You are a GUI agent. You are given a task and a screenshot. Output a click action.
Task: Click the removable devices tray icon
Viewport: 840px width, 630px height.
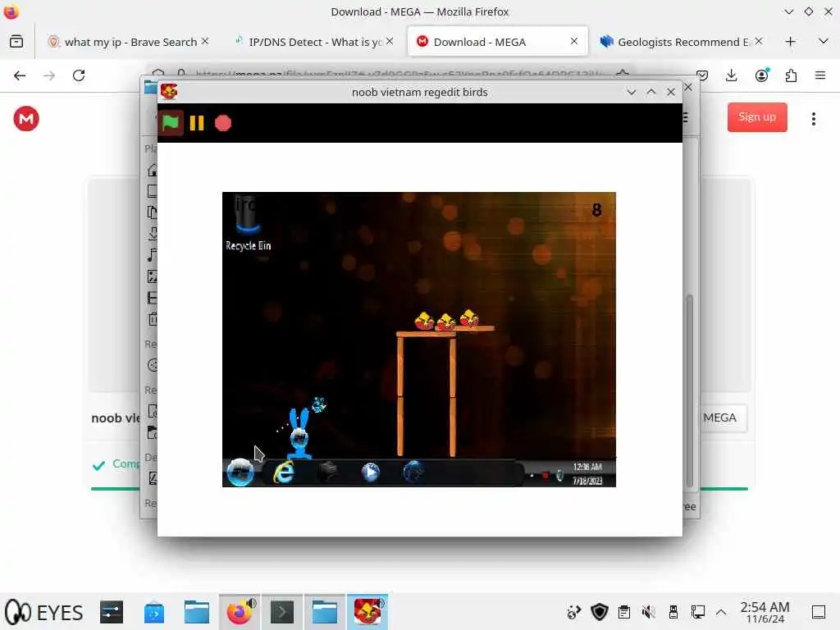[x=673, y=612]
